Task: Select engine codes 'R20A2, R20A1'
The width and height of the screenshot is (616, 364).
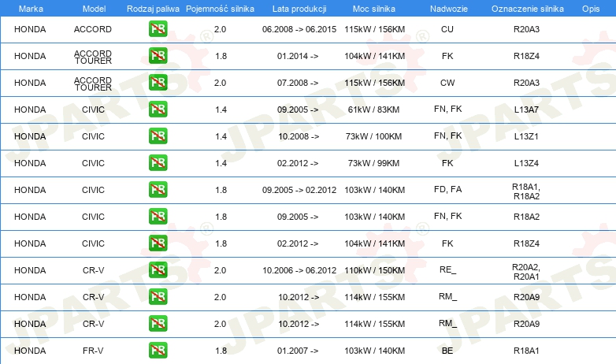Action: [526, 272]
